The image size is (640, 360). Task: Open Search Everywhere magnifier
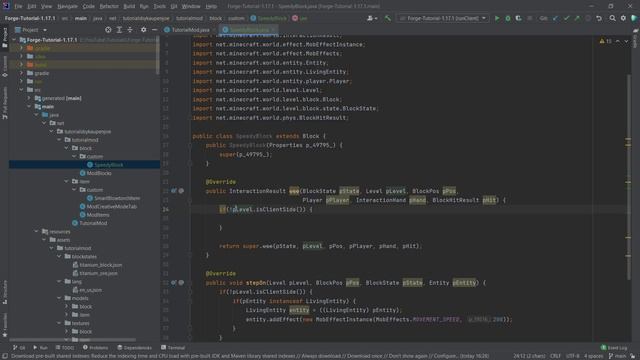612,18
